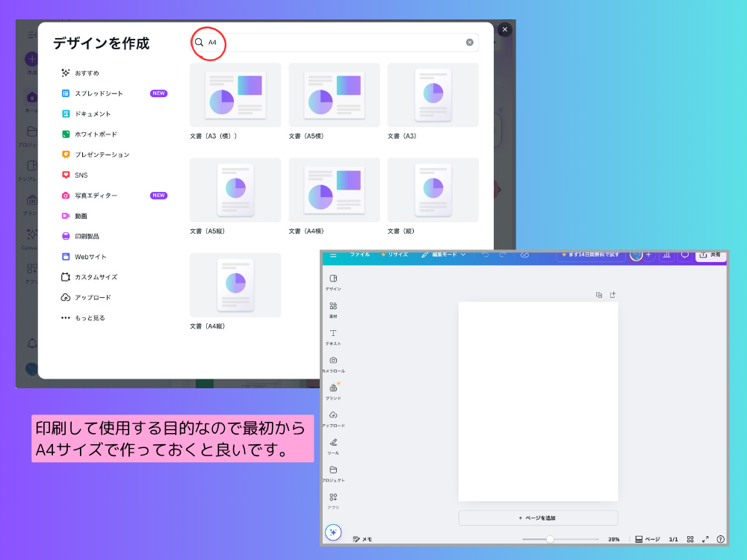Open the アプリ panel in the editor sidebar

333,500
